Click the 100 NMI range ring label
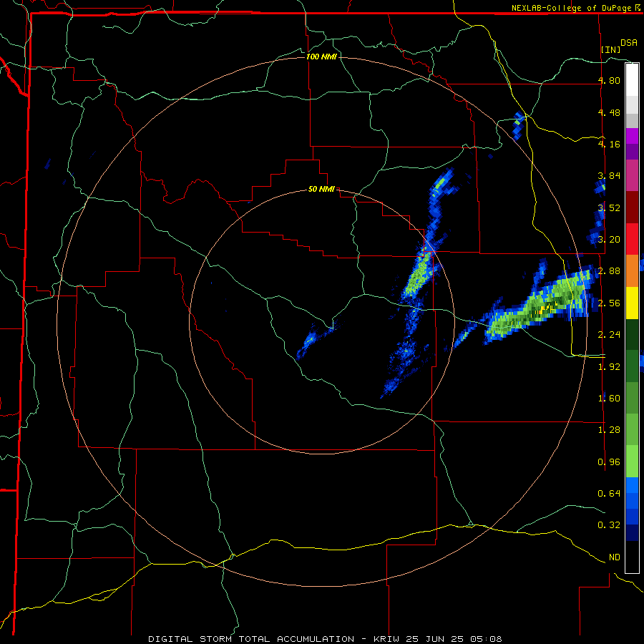The height and width of the screenshot is (644, 644). point(321,57)
